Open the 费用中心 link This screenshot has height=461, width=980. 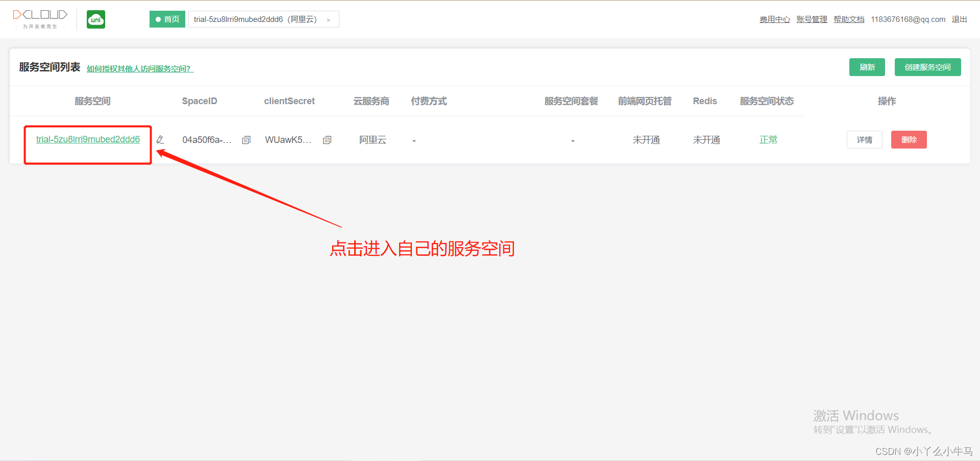pyautogui.click(x=774, y=19)
